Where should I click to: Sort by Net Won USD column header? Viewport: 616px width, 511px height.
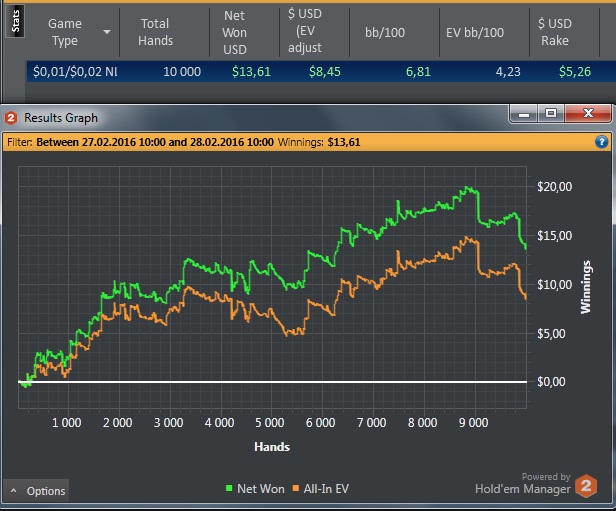[235, 32]
